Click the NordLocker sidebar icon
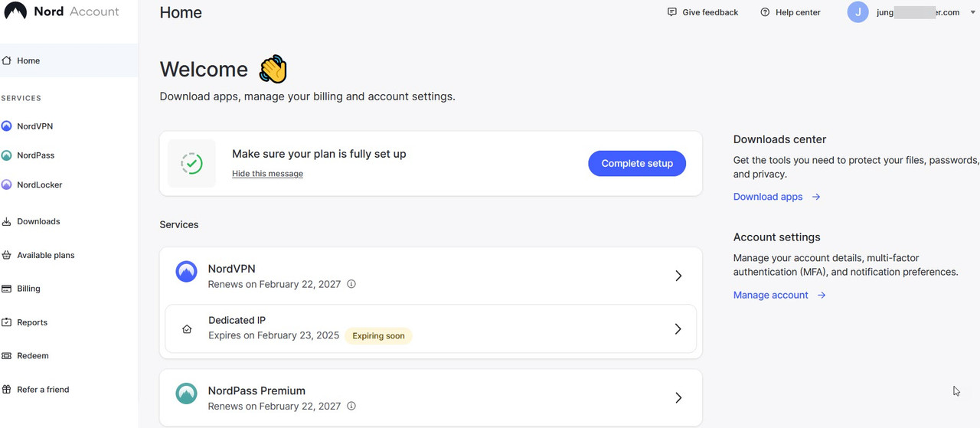980x428 pixels. pyautogui.click(x=7, y=185)
